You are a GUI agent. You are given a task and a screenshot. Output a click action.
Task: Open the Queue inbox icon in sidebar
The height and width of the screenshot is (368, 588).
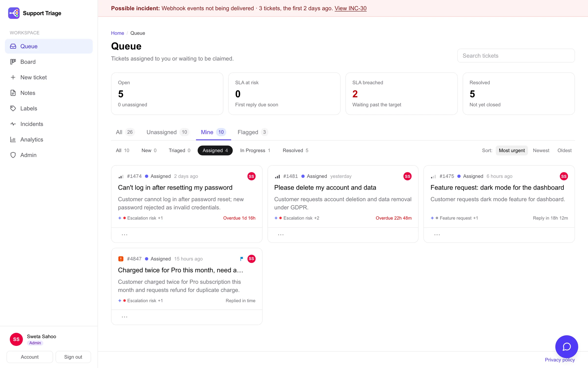pyautogui.click(x=13, y=46)
